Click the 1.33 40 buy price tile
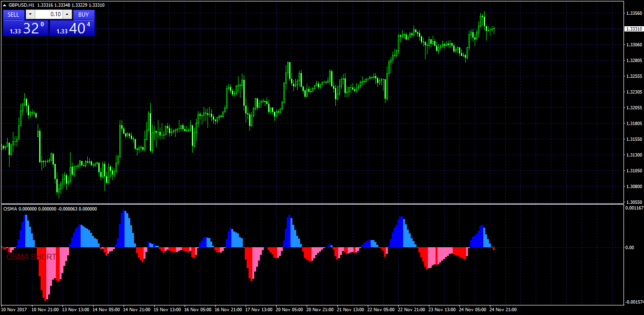644x315 pixels. [73, 28]
